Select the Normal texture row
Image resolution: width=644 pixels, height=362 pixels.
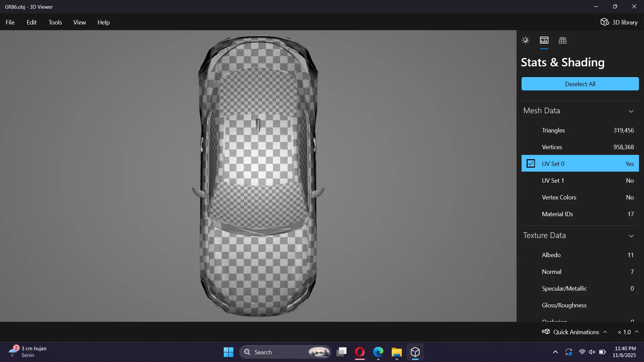(x=580, y=271)
